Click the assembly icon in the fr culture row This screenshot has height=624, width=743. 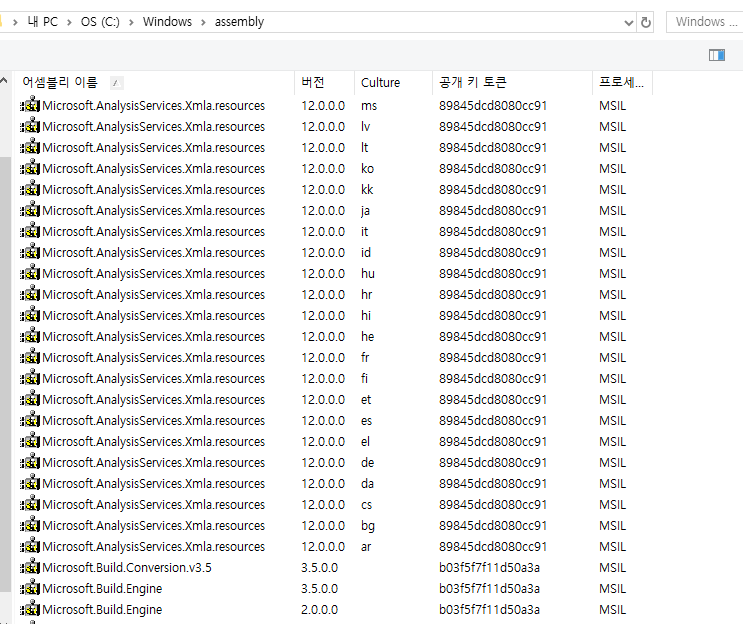tap(30, 357)
